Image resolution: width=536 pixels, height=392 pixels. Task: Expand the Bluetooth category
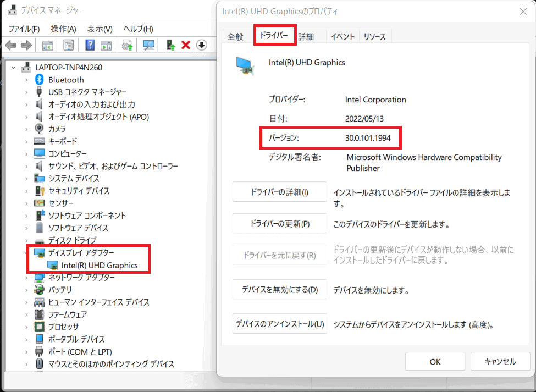coord(26,80)
